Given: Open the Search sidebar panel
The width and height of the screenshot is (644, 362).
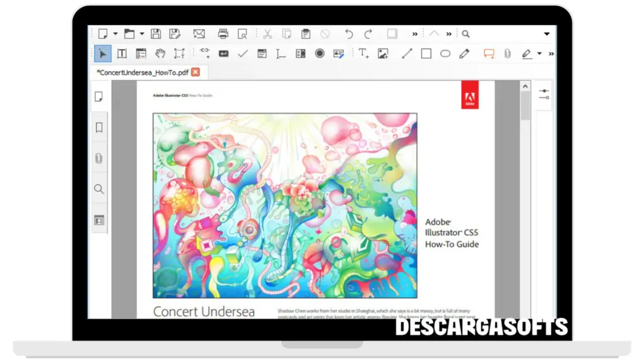Looking at the screenshot, I should (x=99, y=189).
